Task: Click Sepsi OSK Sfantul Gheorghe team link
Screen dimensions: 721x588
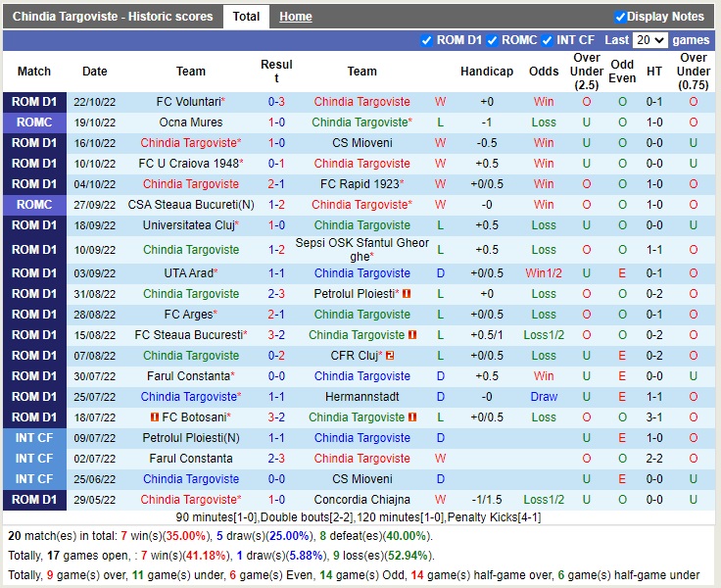Action: 361,249
